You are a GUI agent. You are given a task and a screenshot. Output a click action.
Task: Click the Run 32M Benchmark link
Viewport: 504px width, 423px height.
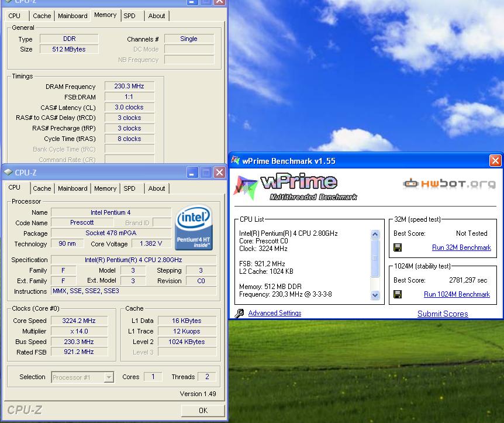tap(461, 247)
